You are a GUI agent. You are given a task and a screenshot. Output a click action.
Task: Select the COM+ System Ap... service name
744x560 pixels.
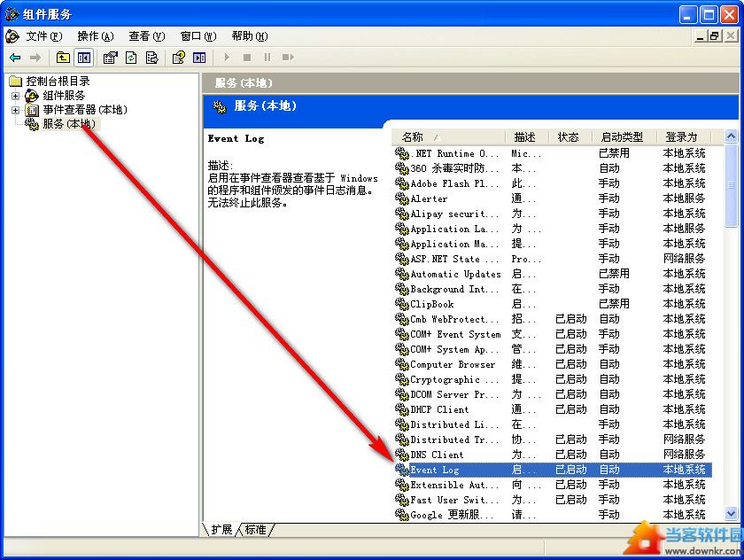tap(454, 349)
